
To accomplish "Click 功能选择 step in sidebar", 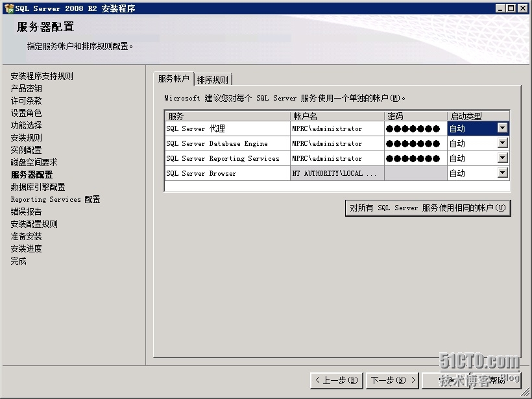I will pyautogui.click(x=26, y=125).
